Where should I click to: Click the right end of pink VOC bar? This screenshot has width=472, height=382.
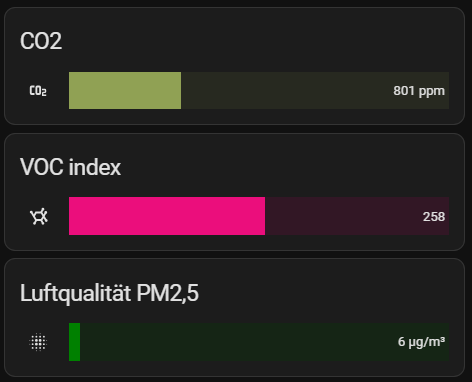[262, 216]
